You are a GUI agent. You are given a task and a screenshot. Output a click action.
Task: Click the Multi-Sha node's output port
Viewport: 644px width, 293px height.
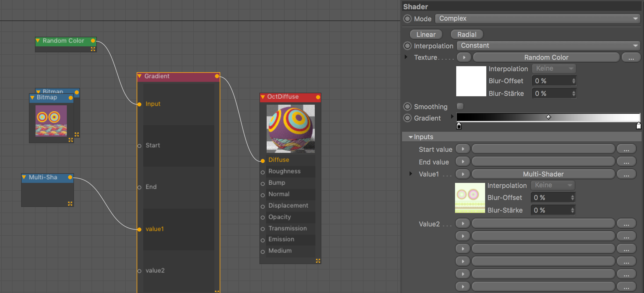pyautogui.click(x=70, y=177)
